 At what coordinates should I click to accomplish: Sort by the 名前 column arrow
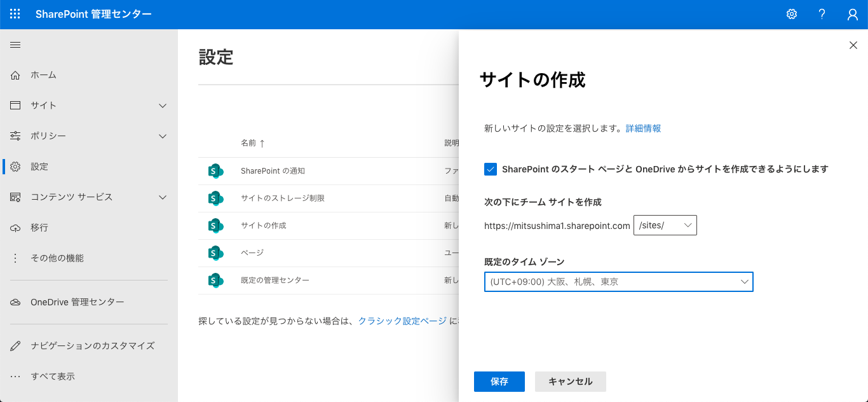pos(262,143)
